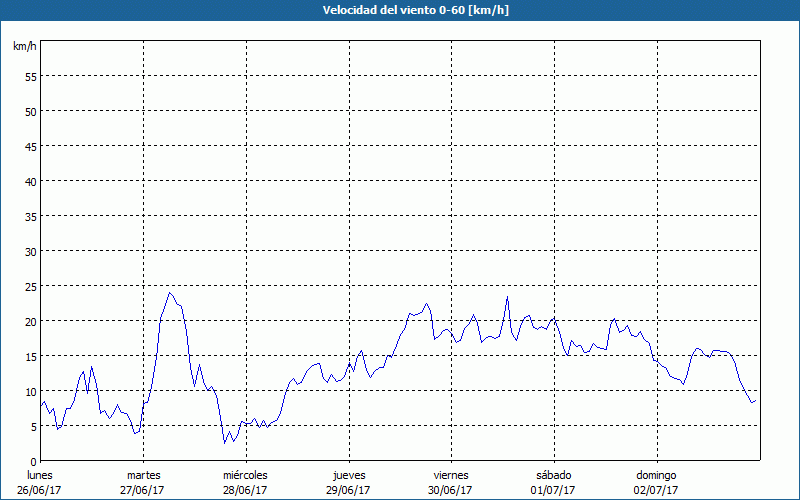Click the date label 26/06/17
Viewport: 800px width, 500px height.
point(40,489)
